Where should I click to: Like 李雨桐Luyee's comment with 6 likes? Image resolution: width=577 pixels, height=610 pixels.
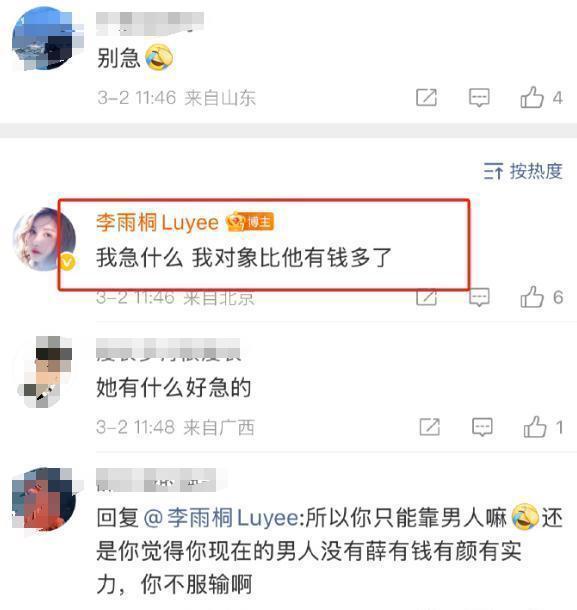[532, 297]
